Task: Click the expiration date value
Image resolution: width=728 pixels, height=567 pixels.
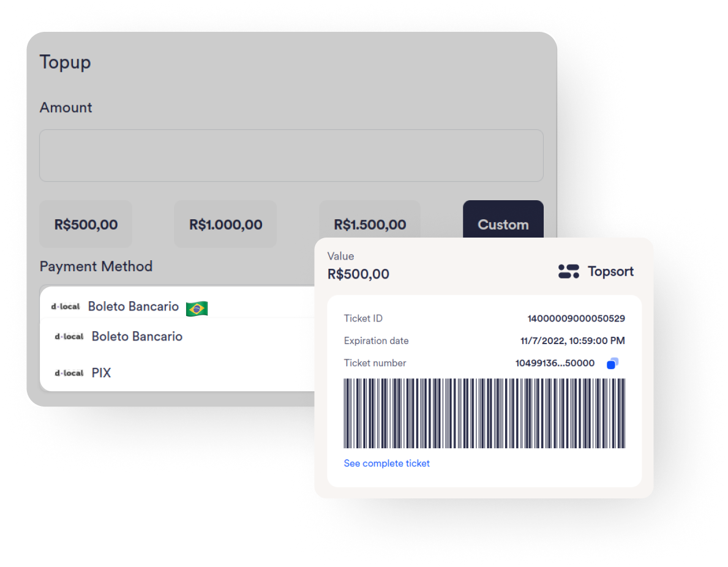Action: 572,341
